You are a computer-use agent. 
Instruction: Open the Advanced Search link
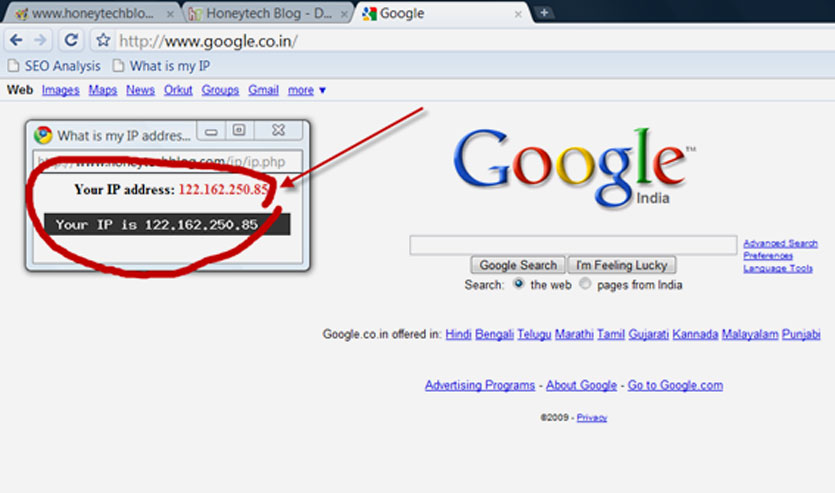[x=780, y=243]
